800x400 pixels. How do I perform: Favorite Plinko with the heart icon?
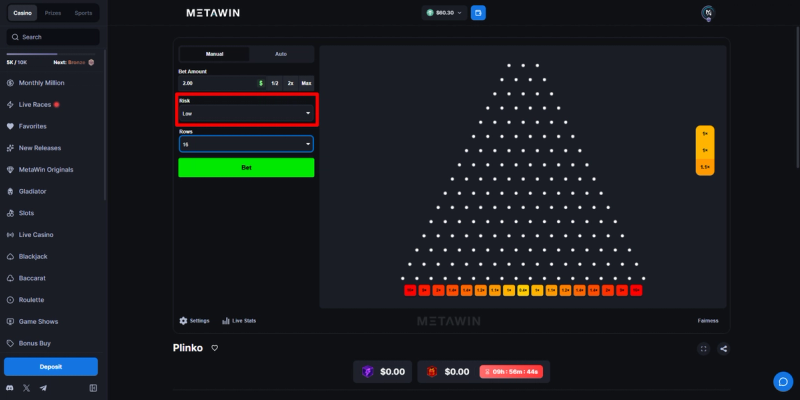pyautogui.click(x=215, y=348)
